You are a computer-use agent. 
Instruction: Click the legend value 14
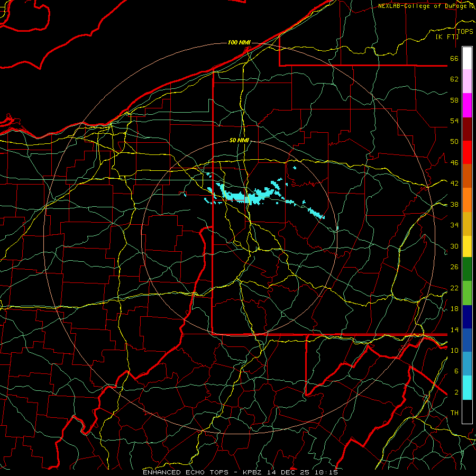[x=454, y=329]
